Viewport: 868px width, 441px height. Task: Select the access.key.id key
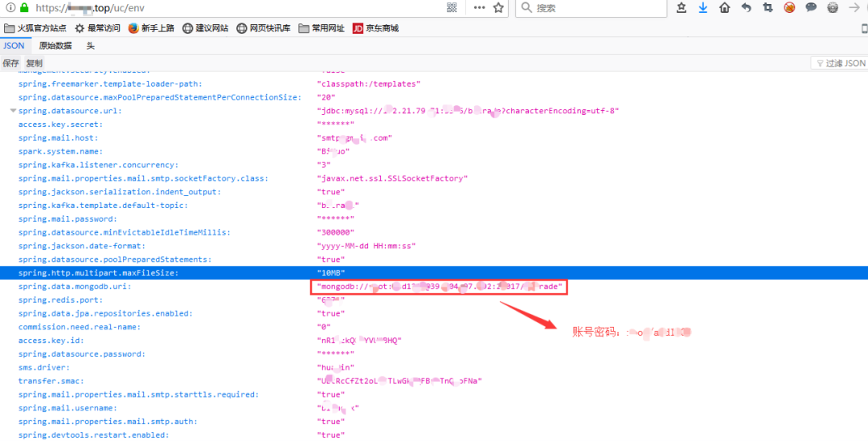point(51,341)
